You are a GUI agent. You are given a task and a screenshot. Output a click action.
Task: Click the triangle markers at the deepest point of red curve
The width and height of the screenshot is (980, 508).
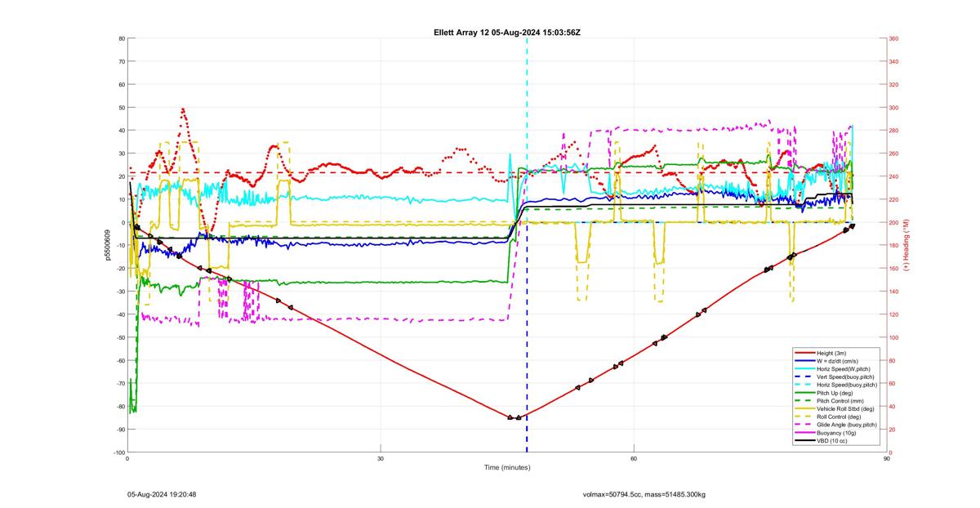[x=514, y=417]
